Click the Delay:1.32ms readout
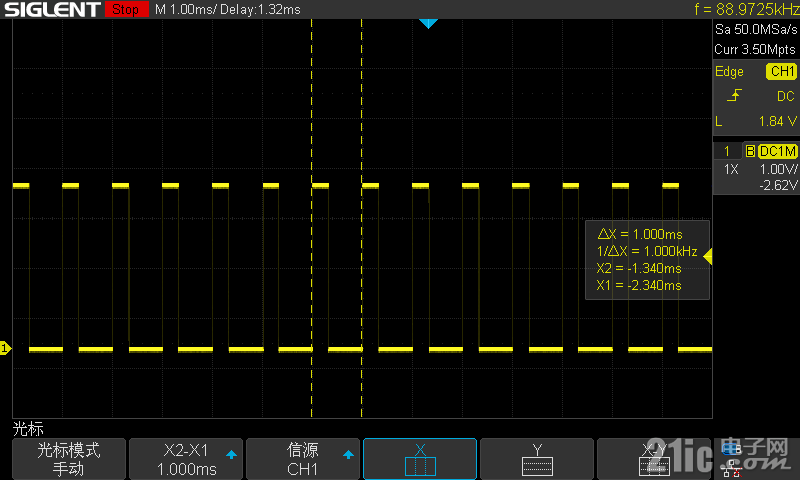This screenshot has height=480, width=800. tap(260, 9)
